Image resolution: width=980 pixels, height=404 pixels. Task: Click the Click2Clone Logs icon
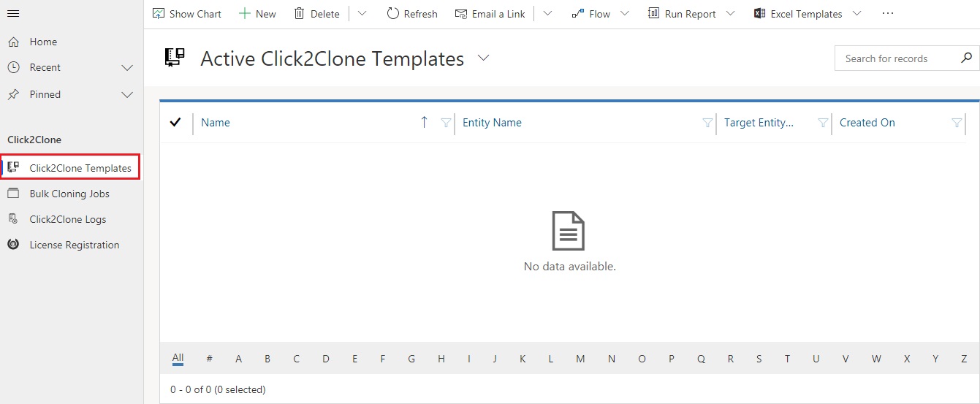pos(13,219)
